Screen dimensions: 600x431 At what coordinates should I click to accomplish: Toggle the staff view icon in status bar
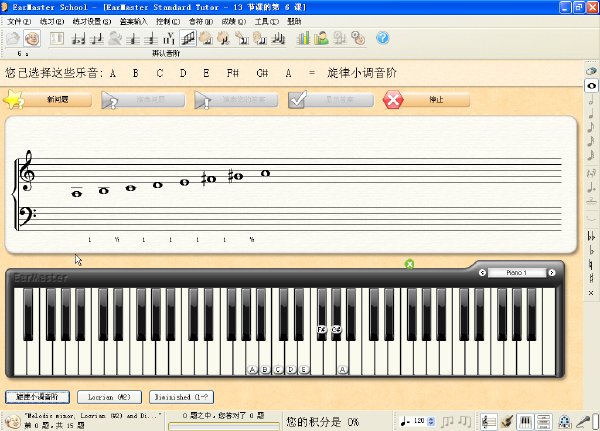click(489, 422)
